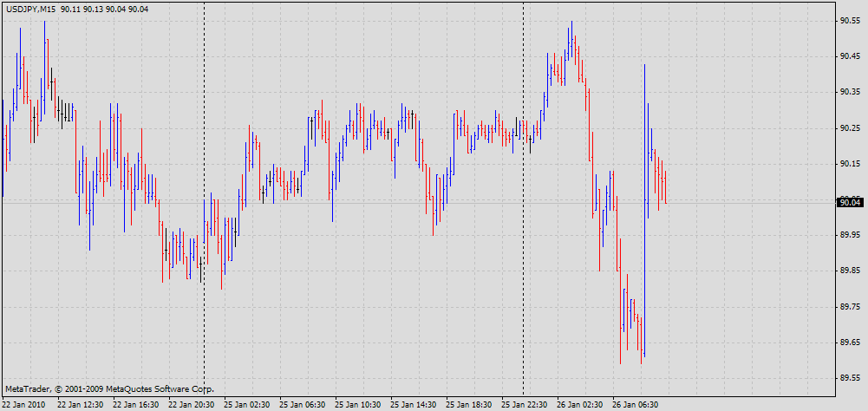Select the '25 Jan 18:30' time label
The image size is (868, 411).
468,404
